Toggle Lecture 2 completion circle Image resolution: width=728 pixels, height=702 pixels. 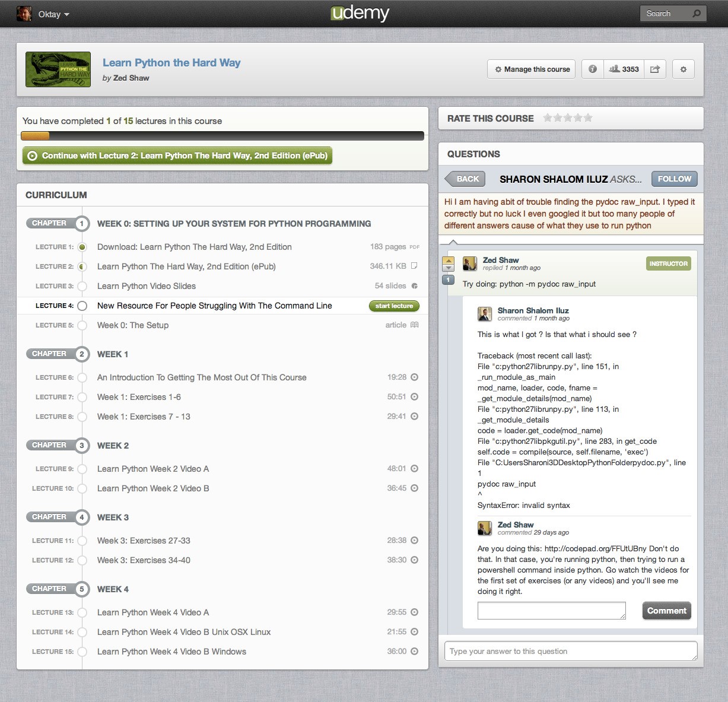point(82,266)
